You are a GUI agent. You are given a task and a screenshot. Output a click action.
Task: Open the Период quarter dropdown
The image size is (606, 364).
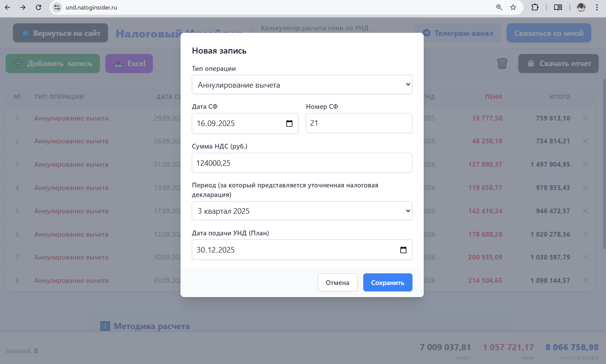tap(302, 211)
